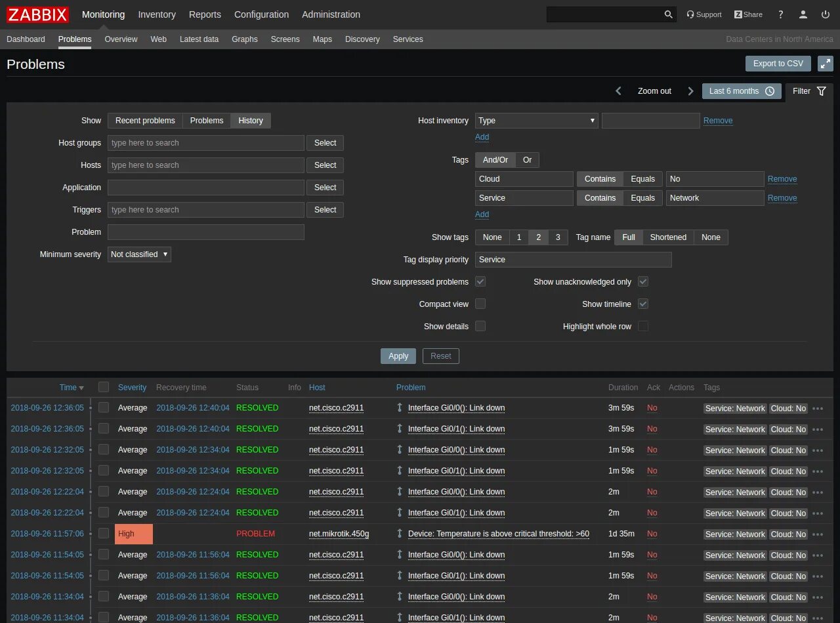Click the search magnifier icon in header
Screen dimensions: 840x623
tap(668, 14)
